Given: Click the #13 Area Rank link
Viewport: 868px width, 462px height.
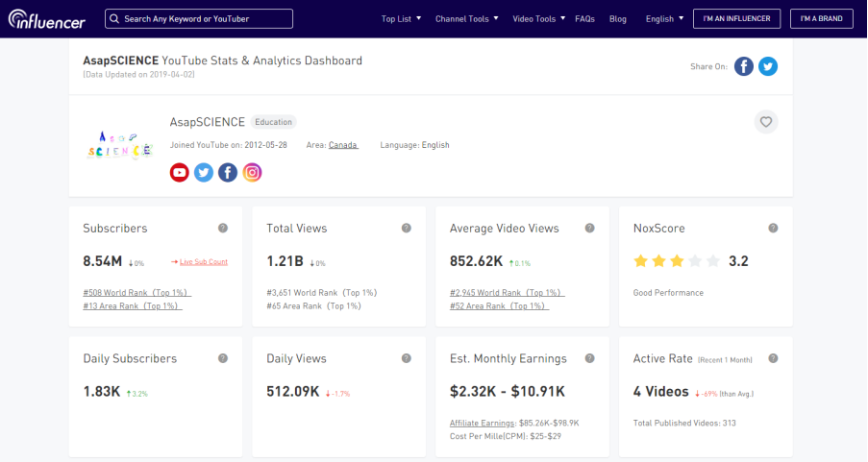Looking at the screenshot, I should (133, 306).
